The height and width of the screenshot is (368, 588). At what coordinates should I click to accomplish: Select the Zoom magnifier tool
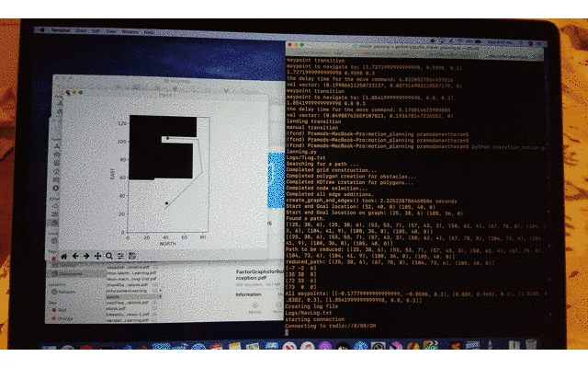coord(108,255)
